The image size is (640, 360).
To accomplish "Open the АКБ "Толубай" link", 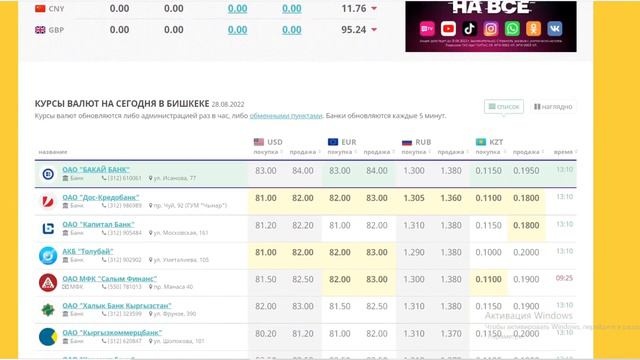I will [x=88, y=251].
